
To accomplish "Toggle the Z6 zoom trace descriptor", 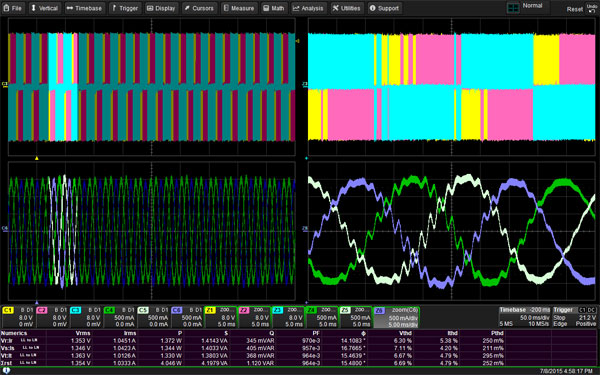I will (396, 317).
